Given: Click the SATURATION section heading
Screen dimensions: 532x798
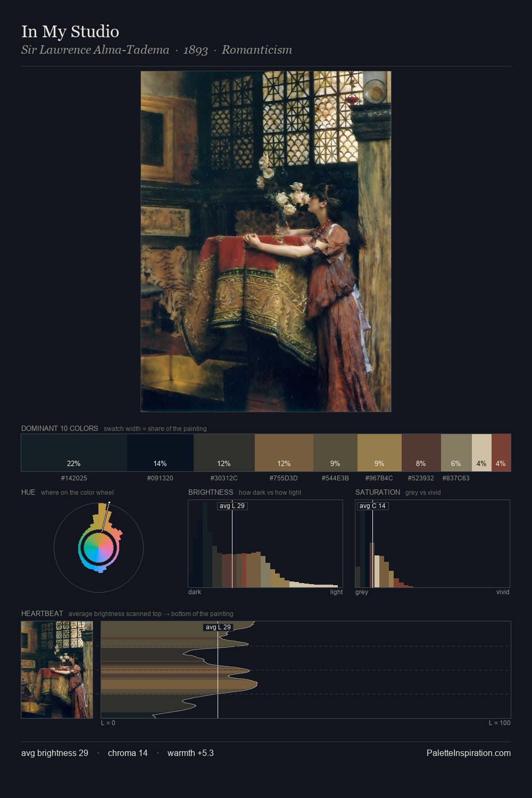Looking at the screenshot, I should [378, 492].
